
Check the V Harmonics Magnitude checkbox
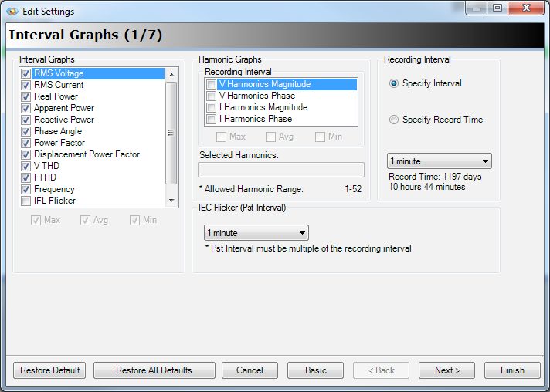[211, 84]
